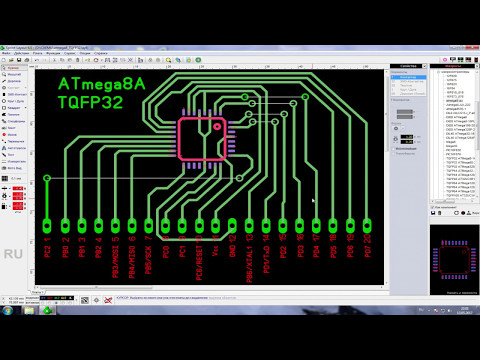Select the Фото Вид photo view tool
Image resolution: width=480 pixels, height=360 pixels.
(13, 168)
